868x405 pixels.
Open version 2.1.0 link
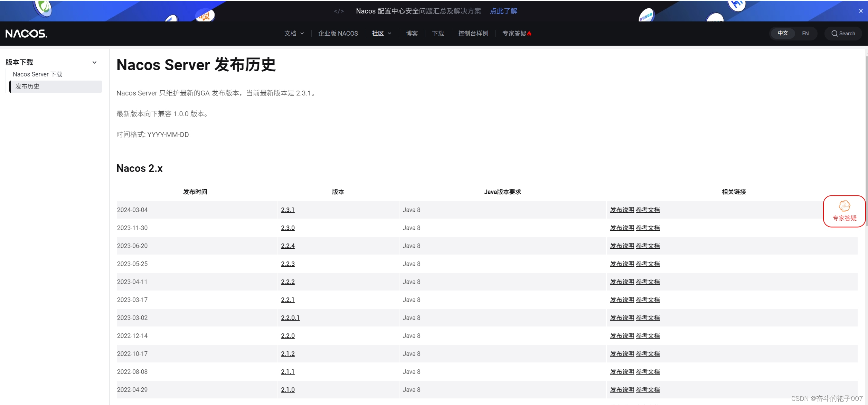[x=287, y=390]
